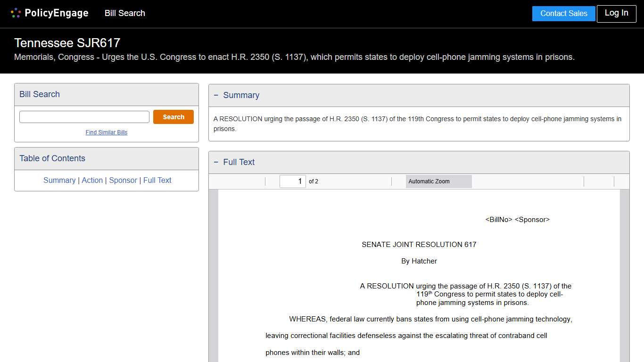The image size is (644, 362).
Task: Click the Log In button
Action: (616, 14)
